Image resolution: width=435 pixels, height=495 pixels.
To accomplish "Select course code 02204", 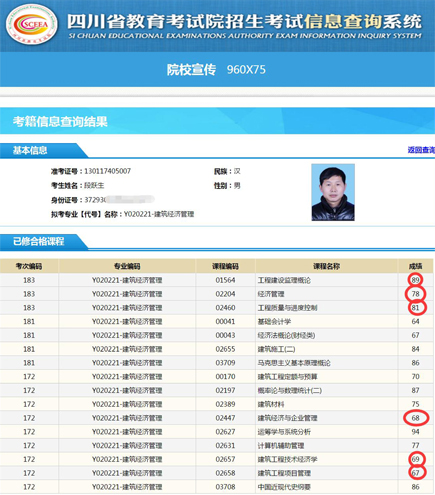I will click(x=225, y=294).
